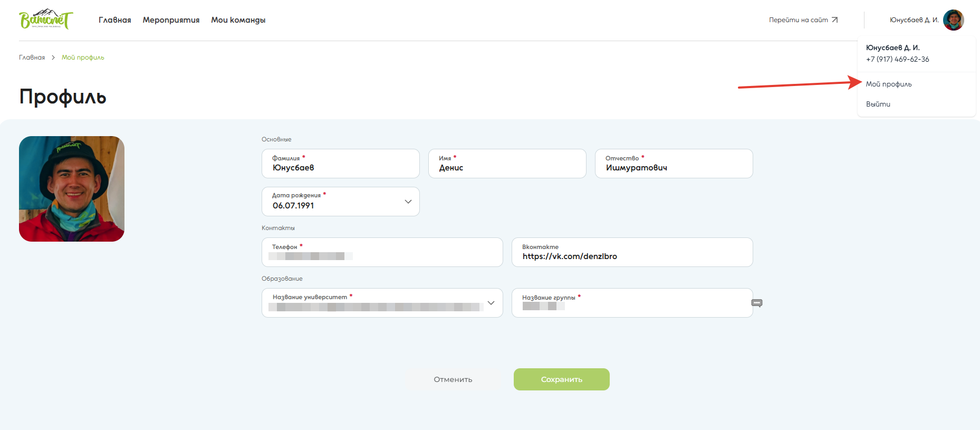Click the chevron in Дата рождения field

(x=408, y=202)
